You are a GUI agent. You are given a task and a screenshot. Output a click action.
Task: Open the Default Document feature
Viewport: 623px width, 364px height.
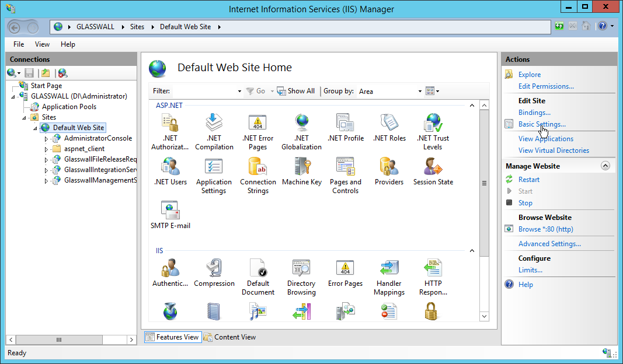coord(257,269)
